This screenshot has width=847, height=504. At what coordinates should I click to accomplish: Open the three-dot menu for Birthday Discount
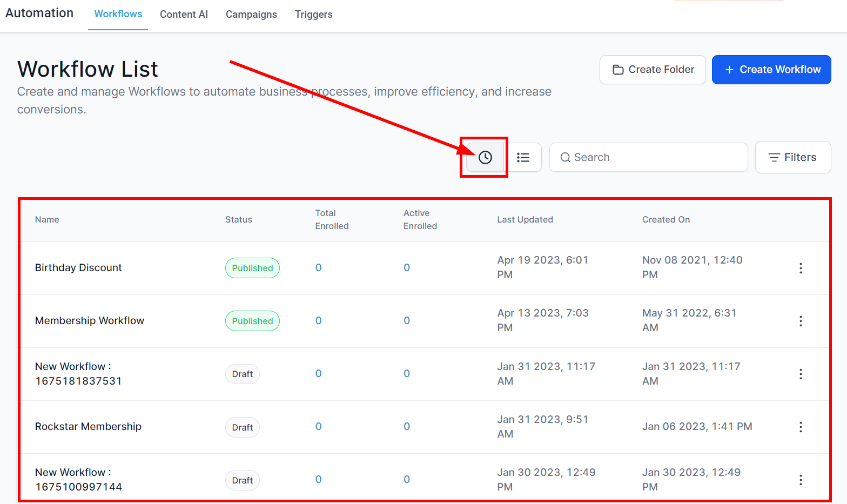800,268
